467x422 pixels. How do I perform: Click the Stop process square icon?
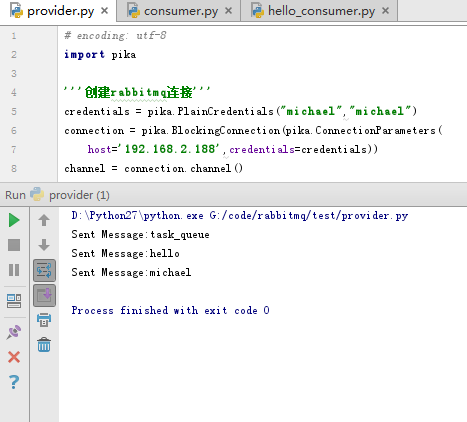click(14, 245)
